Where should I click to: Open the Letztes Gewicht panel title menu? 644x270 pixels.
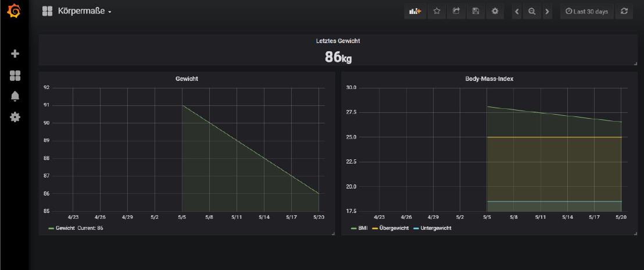[x=338, y=41]
